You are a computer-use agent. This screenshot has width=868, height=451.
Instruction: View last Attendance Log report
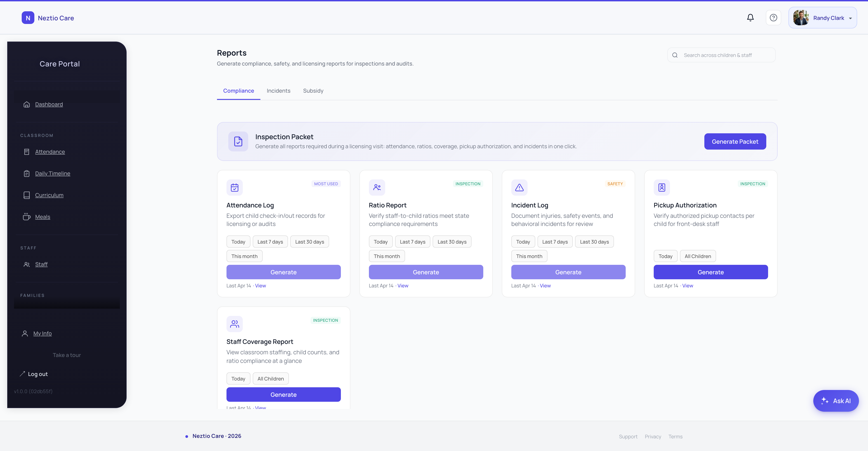coord(260,286)
